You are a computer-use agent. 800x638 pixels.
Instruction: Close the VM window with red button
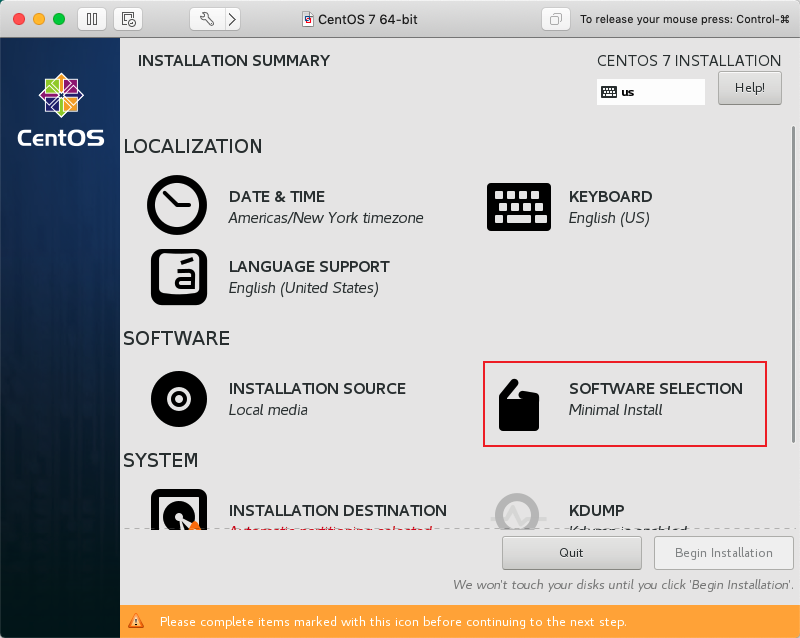click(19, 19)
